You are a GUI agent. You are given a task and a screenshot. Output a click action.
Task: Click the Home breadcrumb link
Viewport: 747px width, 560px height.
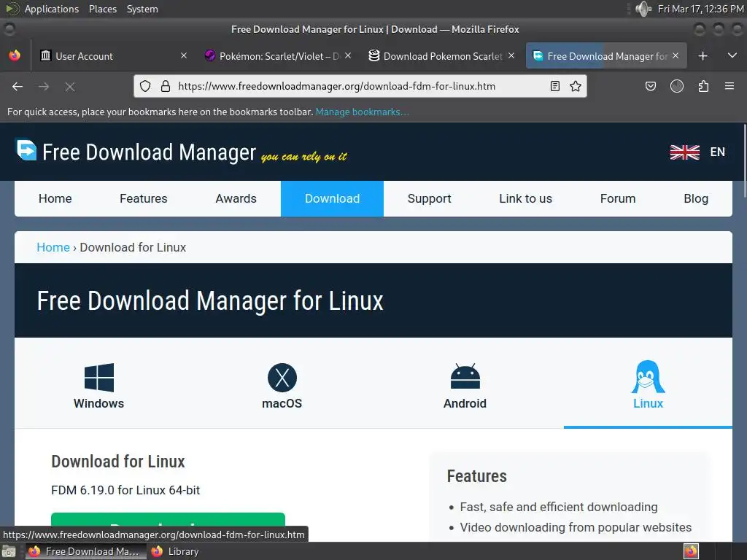tap(53, 247)
